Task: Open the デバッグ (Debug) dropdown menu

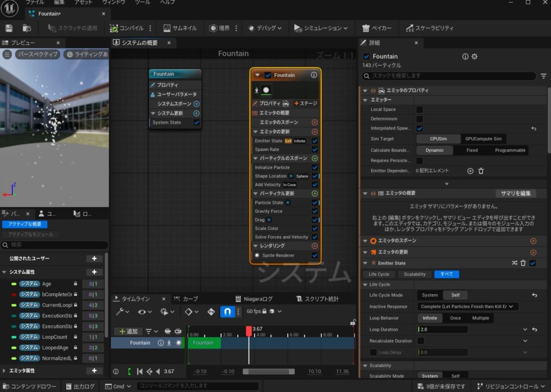Action: pyautogui.click(x=266, y=28)
